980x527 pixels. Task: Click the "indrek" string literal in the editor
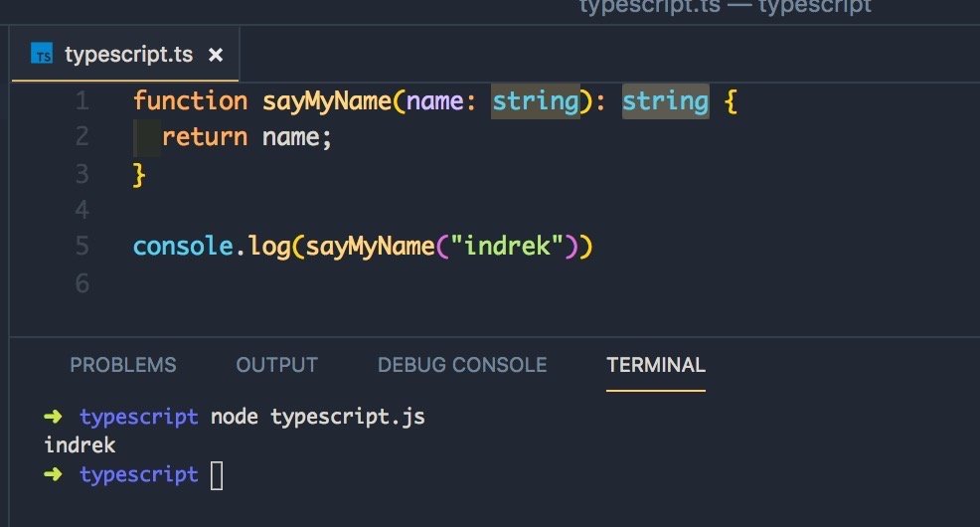[502, 246]
